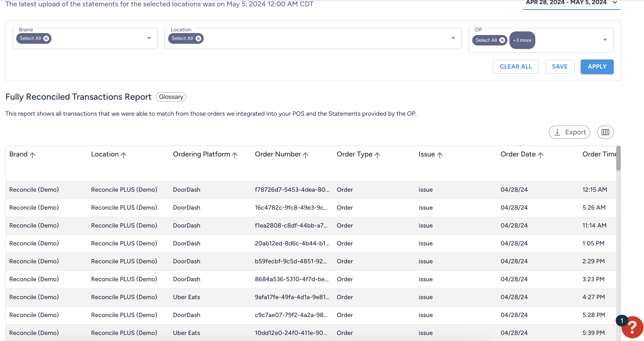Viewport: 644px width, 341px height.
Task: Click the 11:14 AM order time cell
Action: pos(594,226)
